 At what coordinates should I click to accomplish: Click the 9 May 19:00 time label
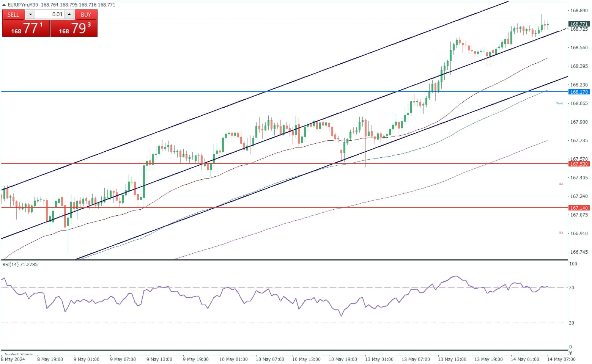(196, 359)
